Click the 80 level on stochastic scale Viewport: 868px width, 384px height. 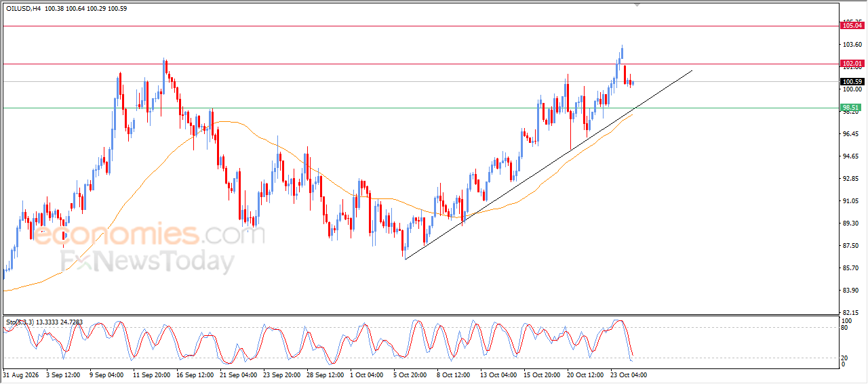pos(845,328)
